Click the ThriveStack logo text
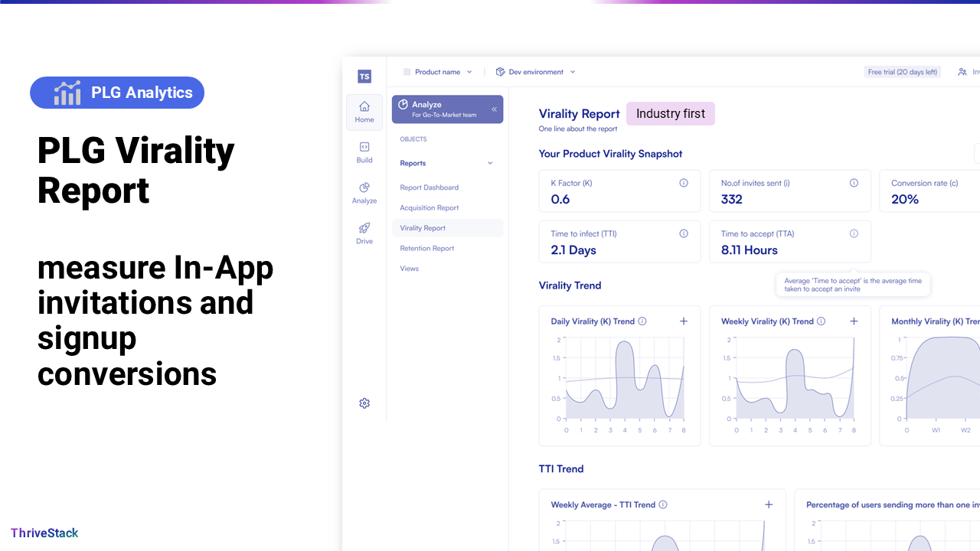The image size is (980, 551). [x=44, y=533]
